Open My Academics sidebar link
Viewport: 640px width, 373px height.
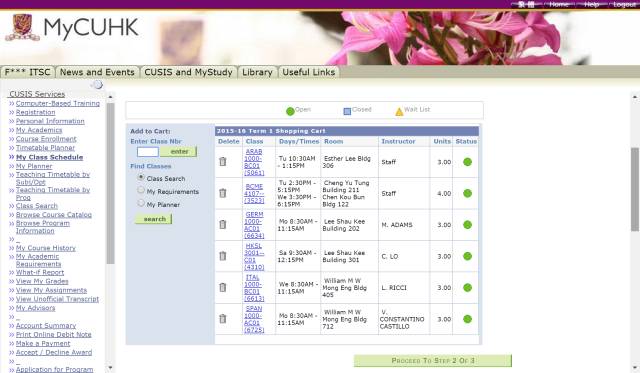point(39,130)
